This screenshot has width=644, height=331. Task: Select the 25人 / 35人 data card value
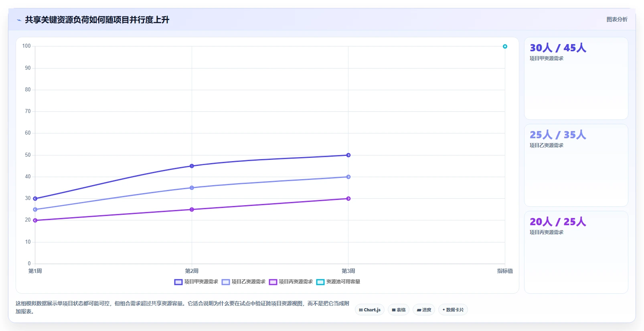pyautogui.click(x=558, y=135)
